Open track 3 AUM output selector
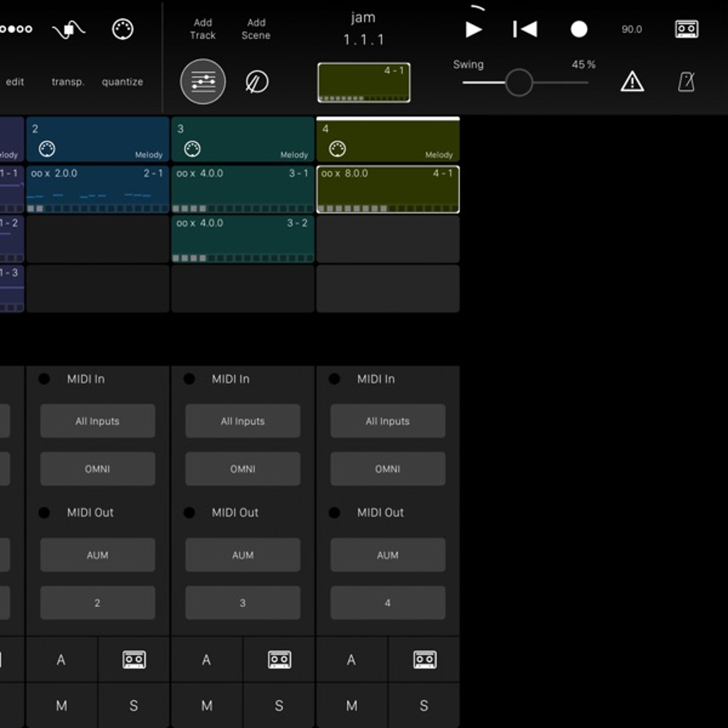Screen dimensions: 728x728 tap(243, 555)
